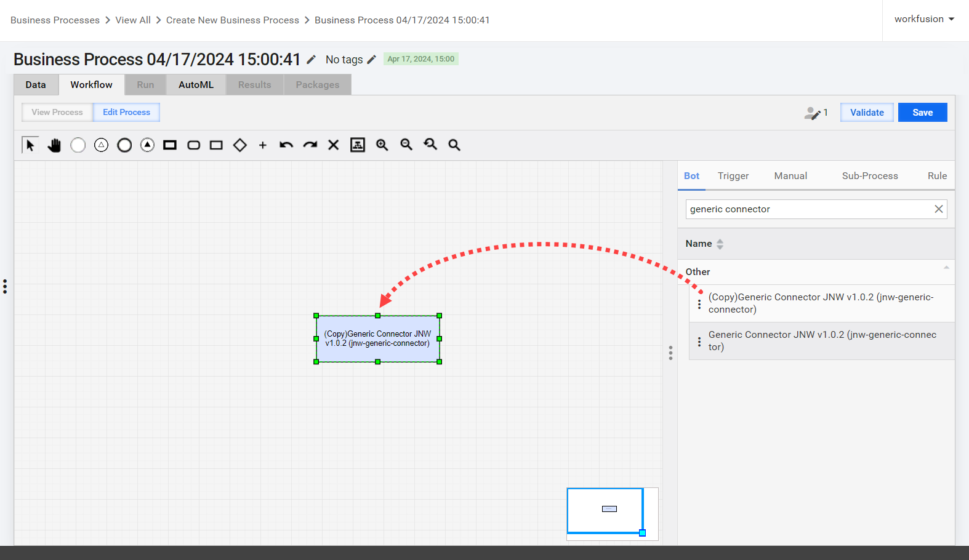969x560 pixels.
Task: Pick the thick circle end event
Action: pyautogui.click(x=124, y=145)
